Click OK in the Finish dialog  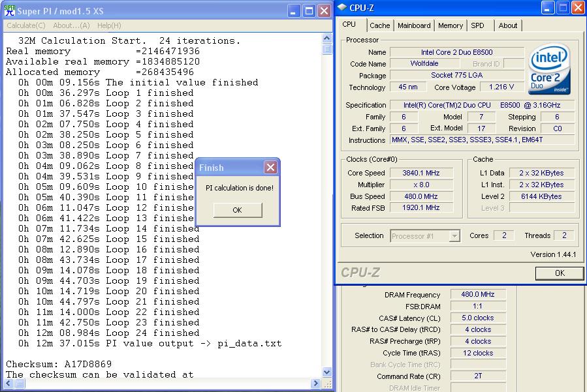237,210
